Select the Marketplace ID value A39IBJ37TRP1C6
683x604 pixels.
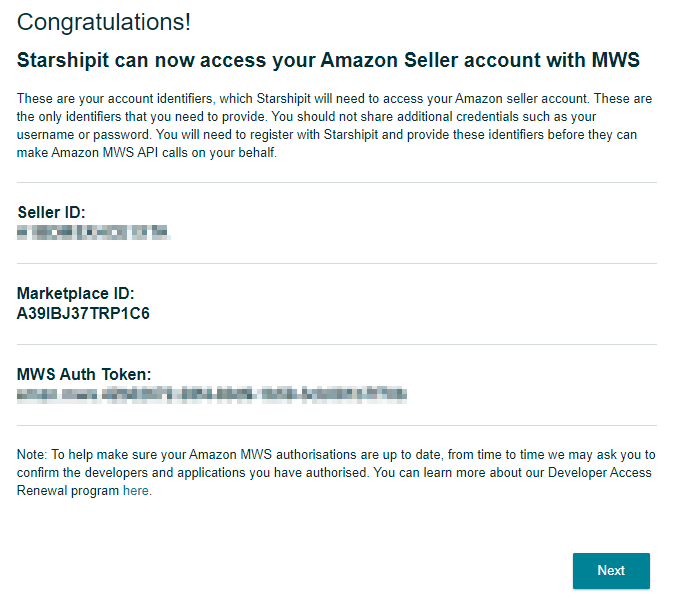83,313
